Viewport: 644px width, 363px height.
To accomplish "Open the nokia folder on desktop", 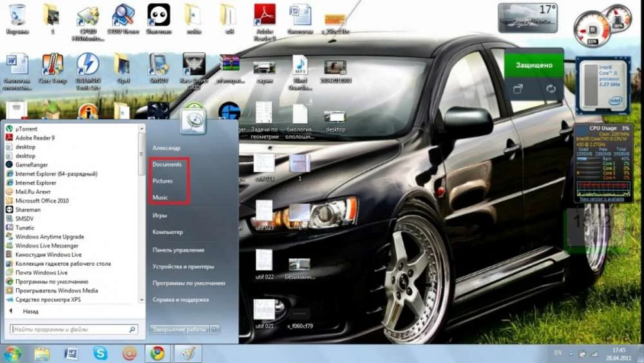I will click(193, 19).
